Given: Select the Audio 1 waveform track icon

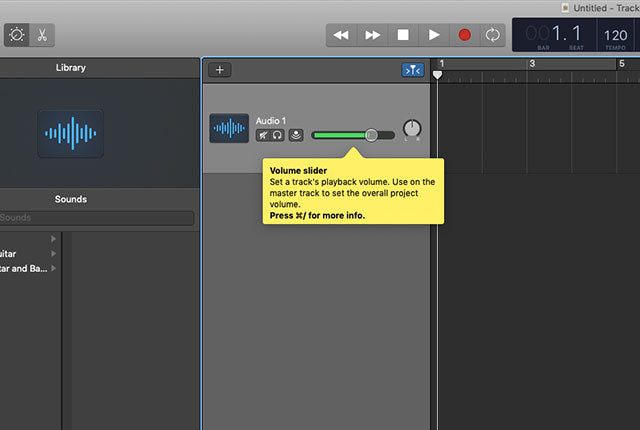Looking at the screenshot, I should (229, 128).
